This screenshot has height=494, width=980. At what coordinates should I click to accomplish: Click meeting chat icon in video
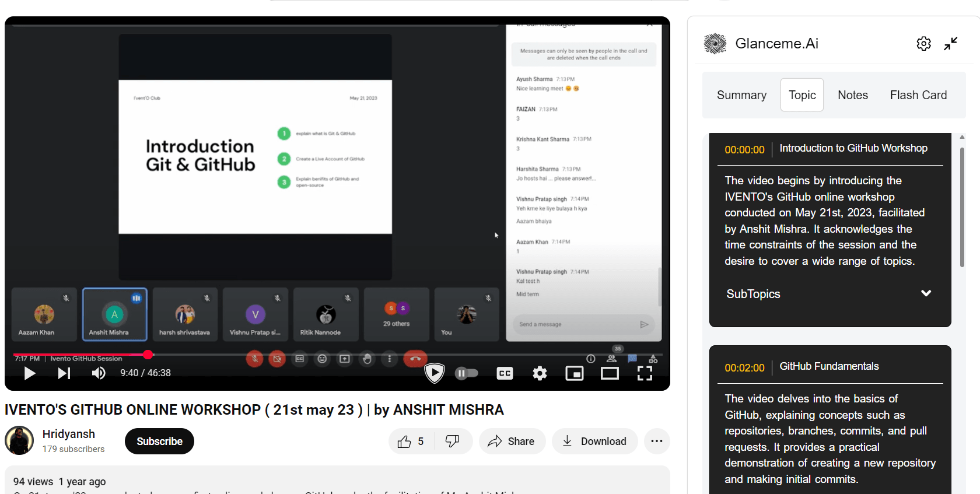632,359
